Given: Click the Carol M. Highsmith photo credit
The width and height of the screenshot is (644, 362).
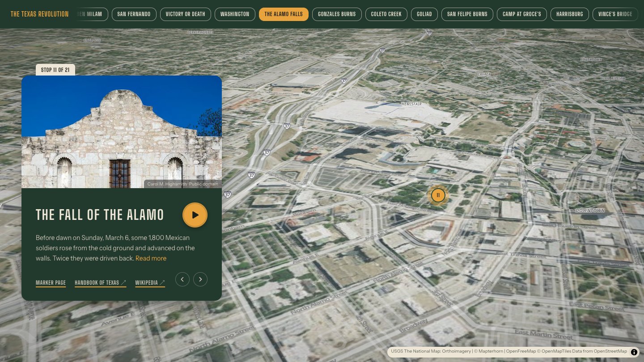Looking at the screenshot, I should (x=183, y=184).
